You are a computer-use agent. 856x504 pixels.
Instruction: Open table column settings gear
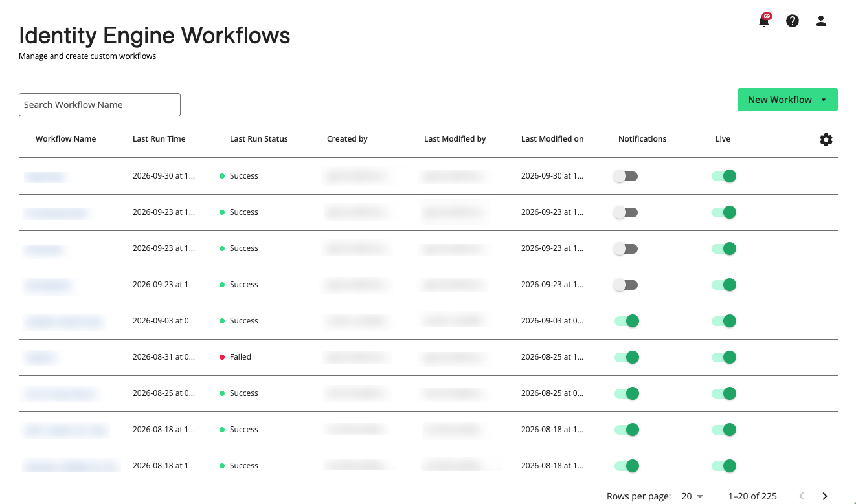click(826, 139)
